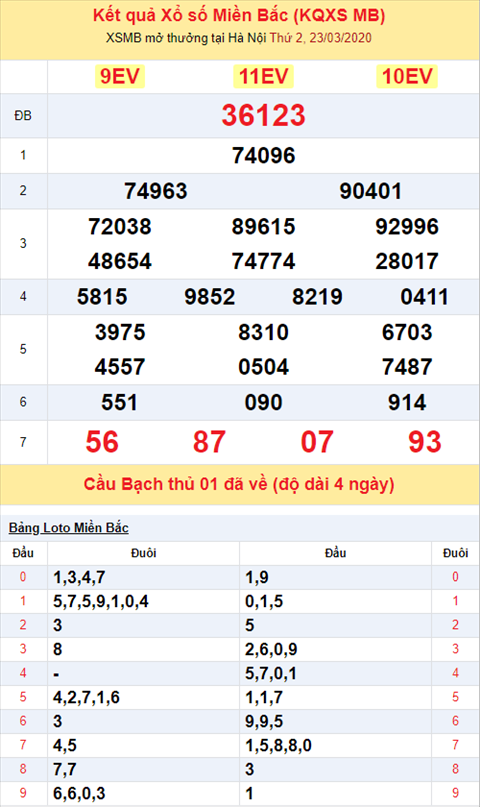This screenshot has width=480, height=807.
Task: Select the 11EV code badge
Action: tap(263, 76)
